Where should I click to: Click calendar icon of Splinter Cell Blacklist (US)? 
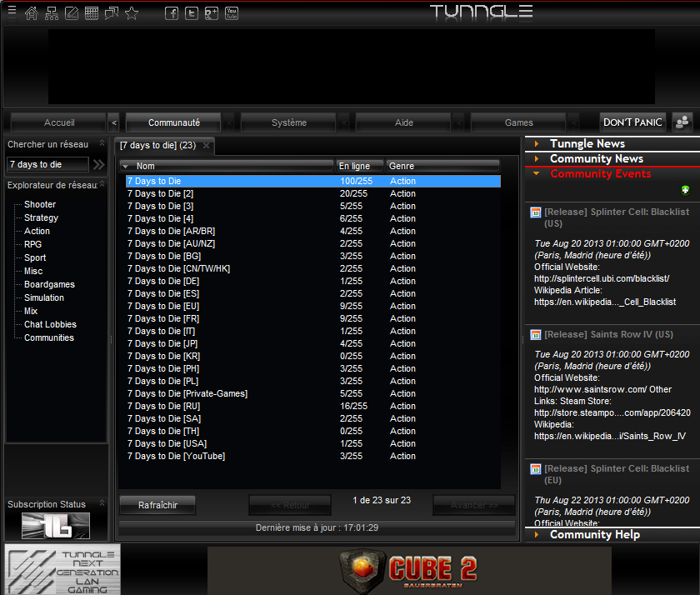point(536,212)
